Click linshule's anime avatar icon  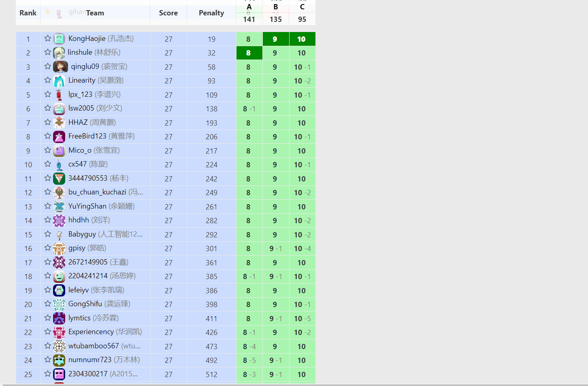click(x=59, y=53)
